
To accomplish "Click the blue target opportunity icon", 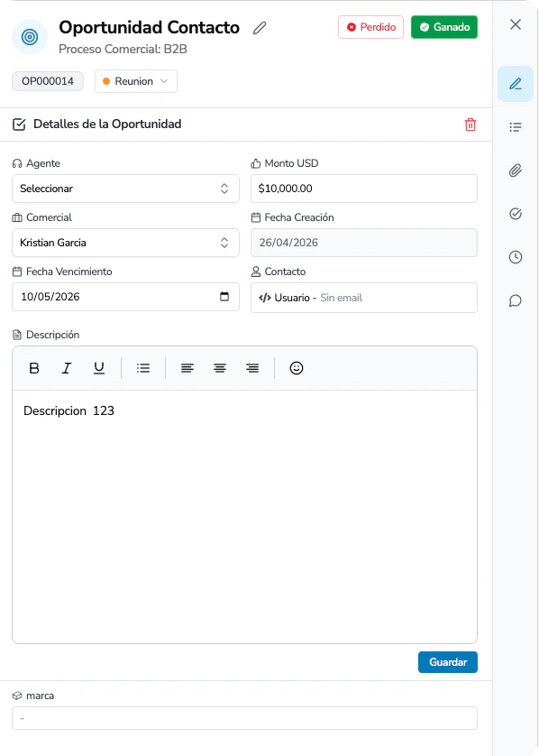I will point(30,37).
